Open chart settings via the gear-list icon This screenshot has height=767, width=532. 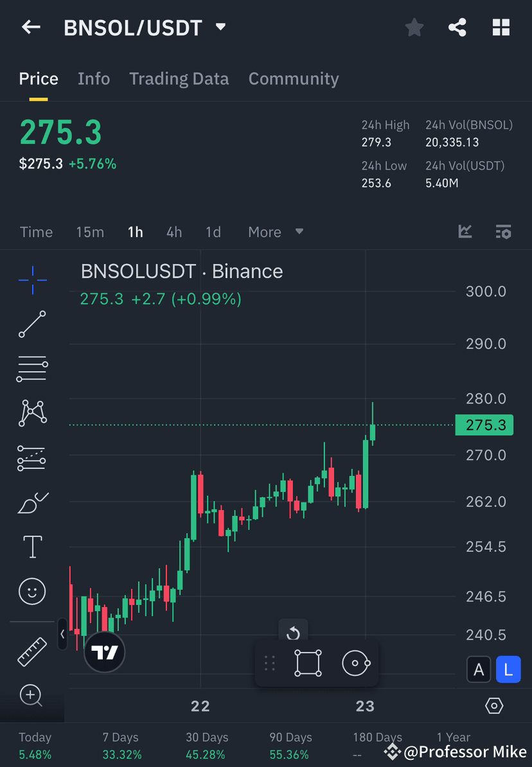504,232
